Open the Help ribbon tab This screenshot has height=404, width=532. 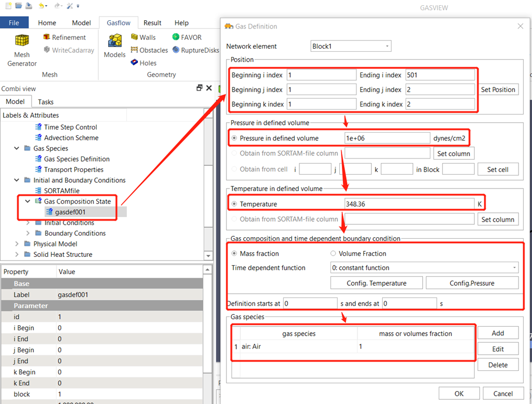[x=181, y=23]
